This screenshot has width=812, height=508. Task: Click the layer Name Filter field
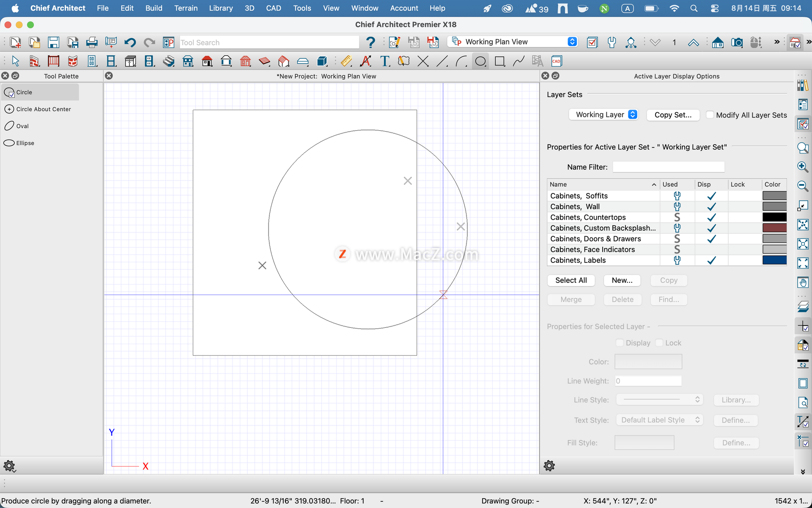coord(668,167)
